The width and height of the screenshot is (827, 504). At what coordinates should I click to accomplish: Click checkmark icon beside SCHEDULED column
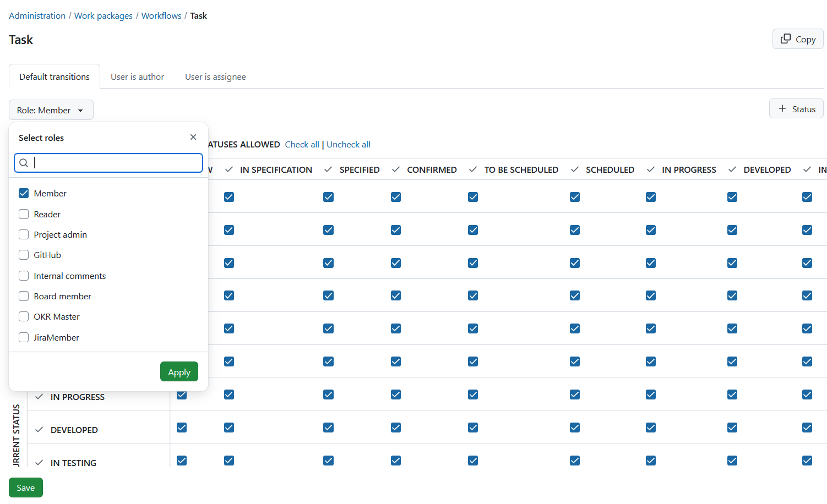575,169
